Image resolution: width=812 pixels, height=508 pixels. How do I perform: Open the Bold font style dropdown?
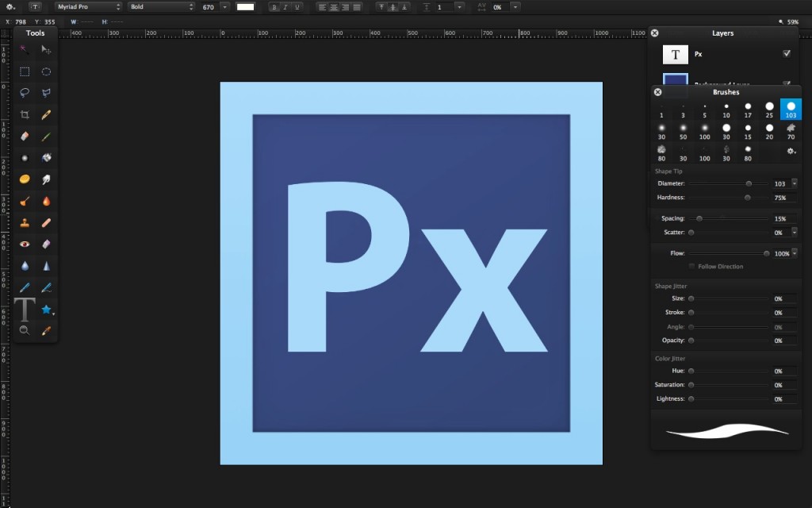point(161,6)
